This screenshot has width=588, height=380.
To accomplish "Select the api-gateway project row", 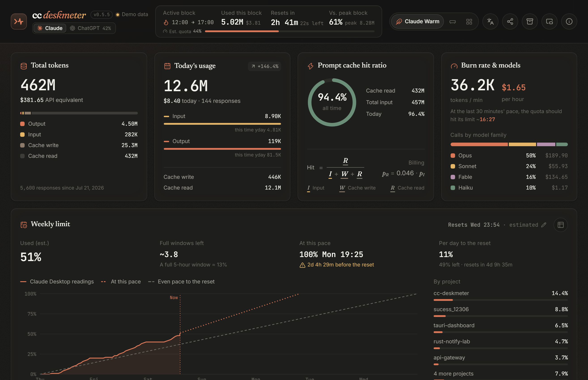I will (501, 360).
